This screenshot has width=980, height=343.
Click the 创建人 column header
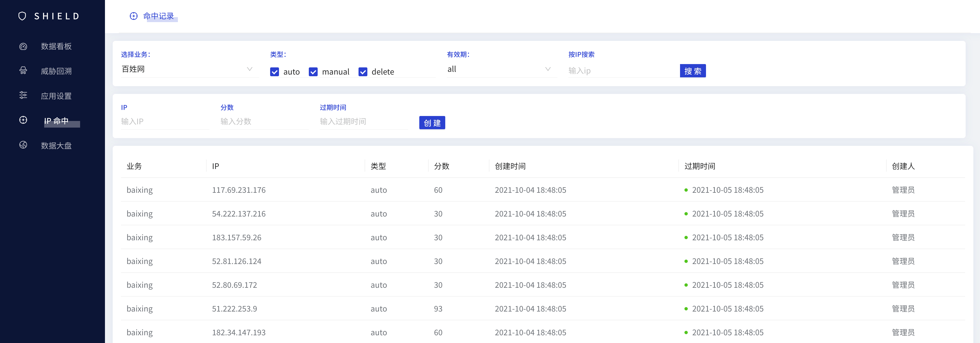(x=903, y=166)
